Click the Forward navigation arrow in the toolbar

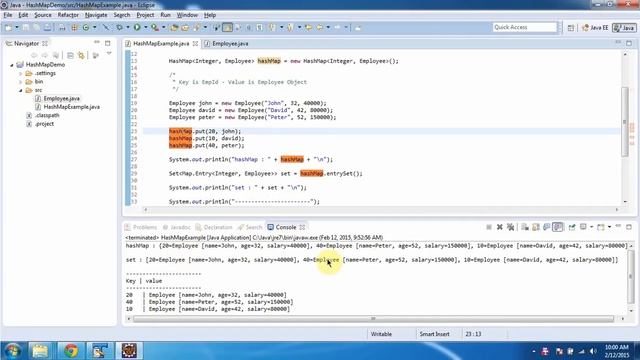337,27
